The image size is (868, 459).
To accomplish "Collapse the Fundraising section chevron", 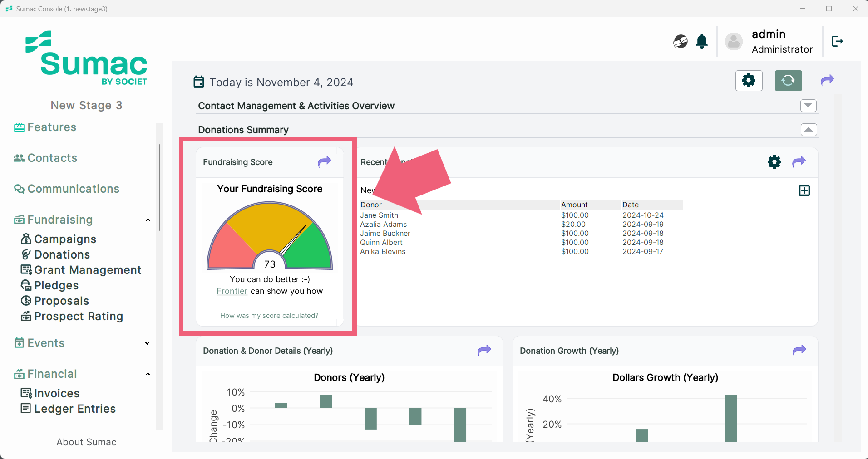I will tap(148, 220).
